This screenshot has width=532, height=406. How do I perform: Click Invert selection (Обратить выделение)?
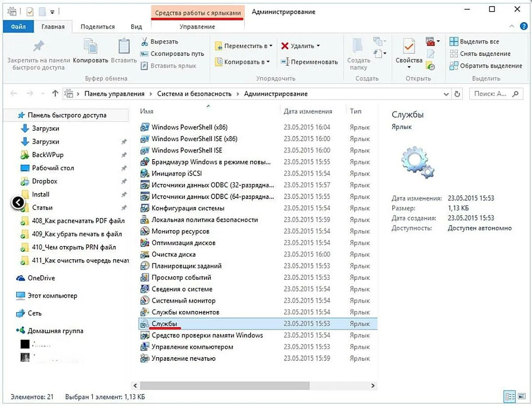coord(486,66)
